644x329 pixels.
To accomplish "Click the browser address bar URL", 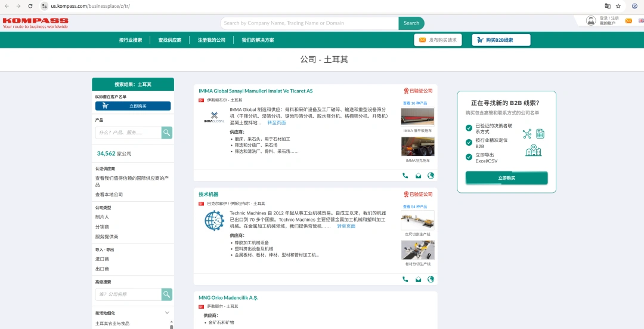I will point(91,6).
